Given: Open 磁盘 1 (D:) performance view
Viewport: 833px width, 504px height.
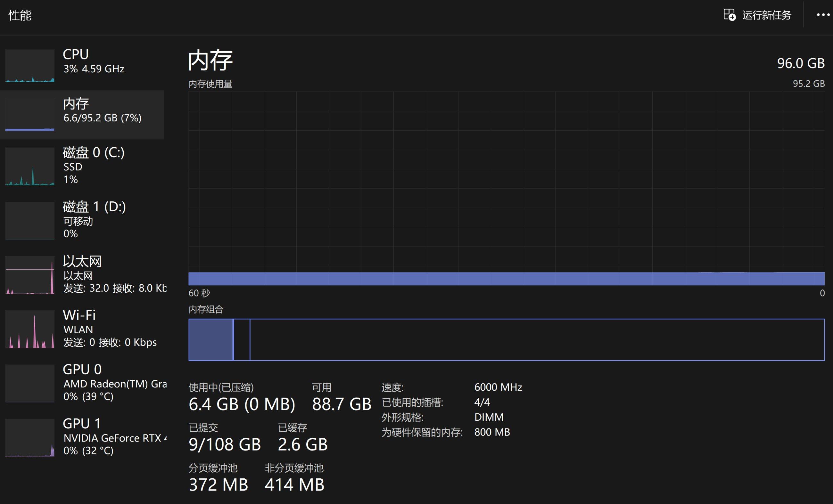Looking at the screenshot, I should [x=82, y=221].
